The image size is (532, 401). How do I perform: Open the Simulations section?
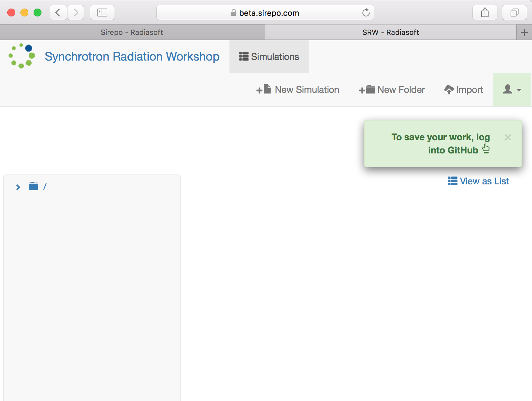(x=269, y=56)
